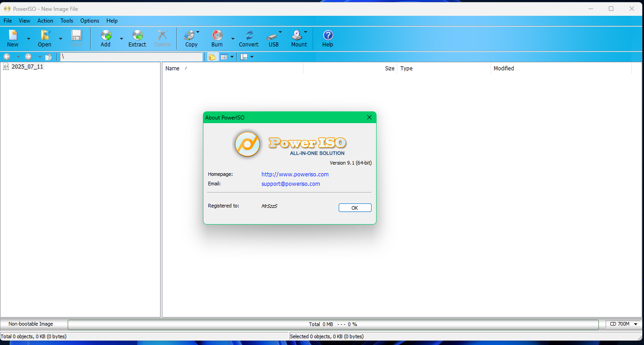644x345 pixels.
Task: Open the Mount dropdown arrow
Action: tap(305, 32)
